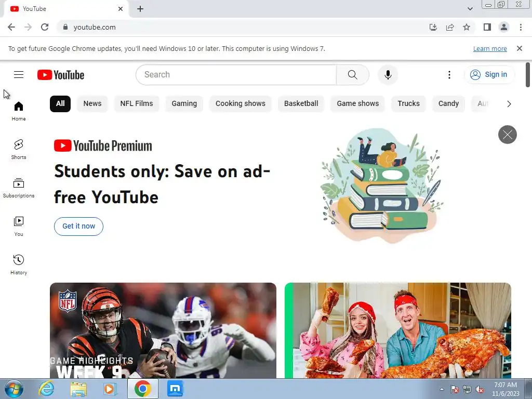Go back using browser back arrow
Image resolution: width=532 pixels, height=399 pixels.
coord(11,27)
